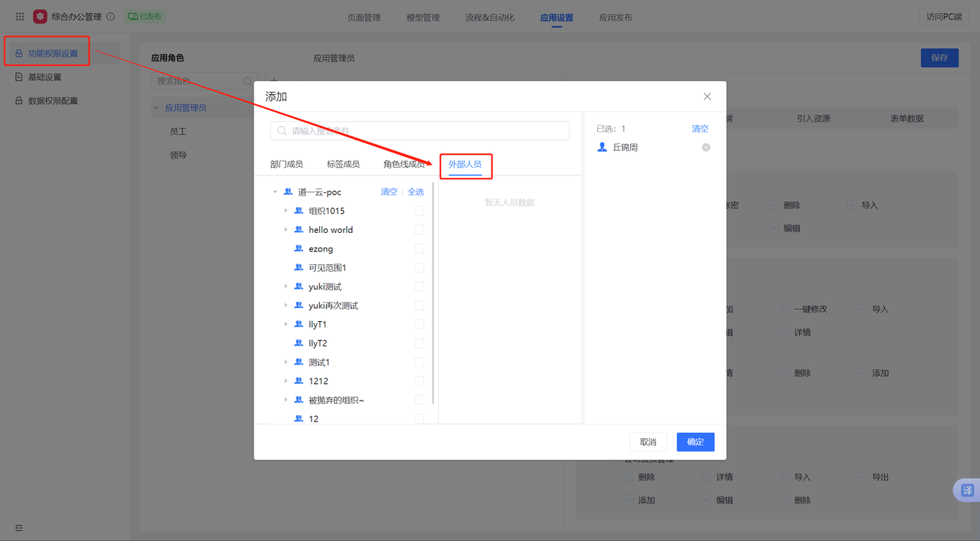Switch to the 标签成员 tab
The height and width of the screenshot is (541, 980).
[x=343, y=164]
